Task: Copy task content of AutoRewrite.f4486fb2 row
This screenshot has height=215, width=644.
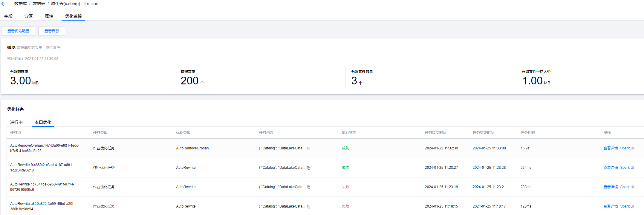Action: 309,168
